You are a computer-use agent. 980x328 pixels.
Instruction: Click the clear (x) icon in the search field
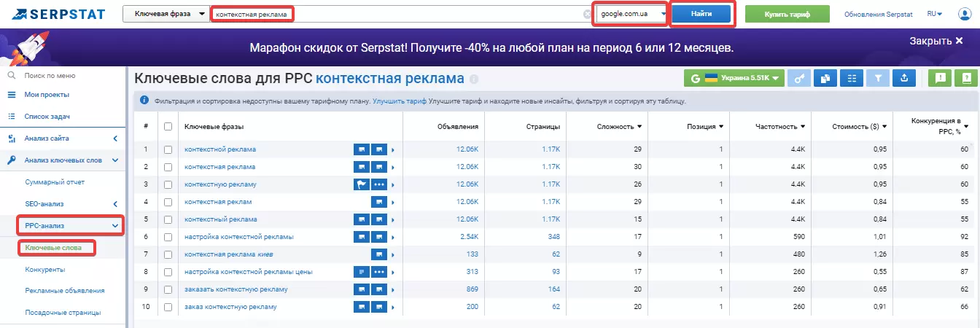[587, 14]
